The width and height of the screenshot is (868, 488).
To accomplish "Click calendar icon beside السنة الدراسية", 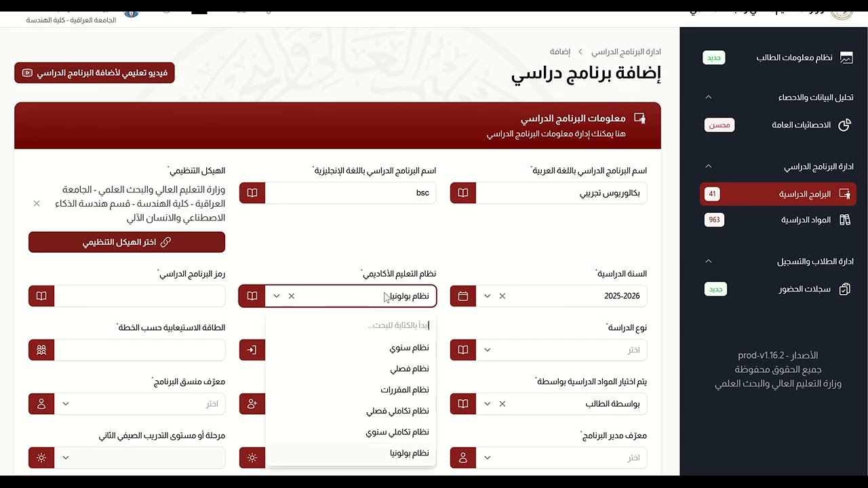I will (463, 296).
